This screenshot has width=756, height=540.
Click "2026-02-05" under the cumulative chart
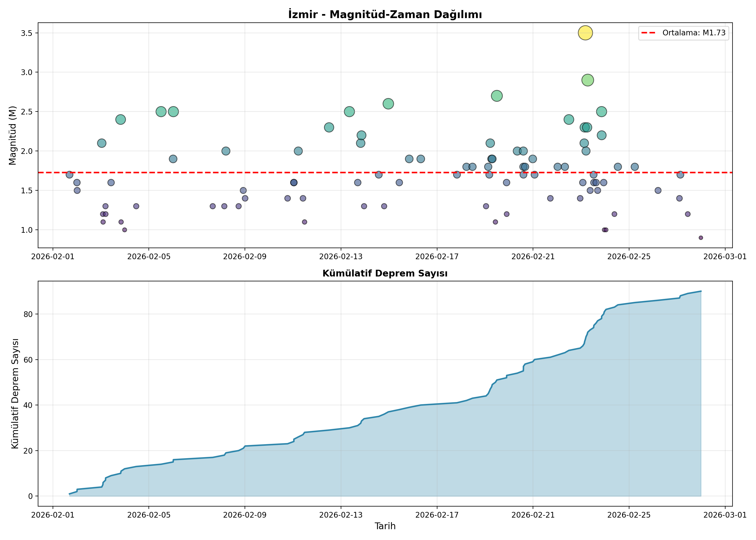click(x=149, y=515)
